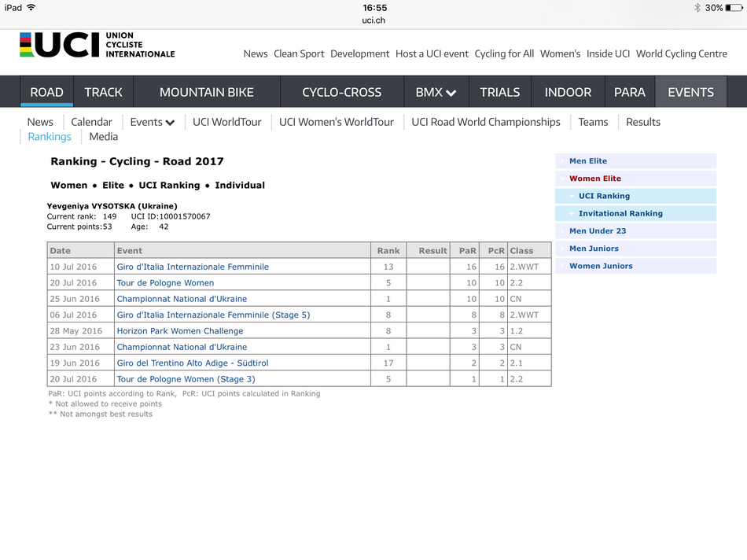The image size is (747, 560).
Task: Expand the Men Juniors section
Action: 635,249
